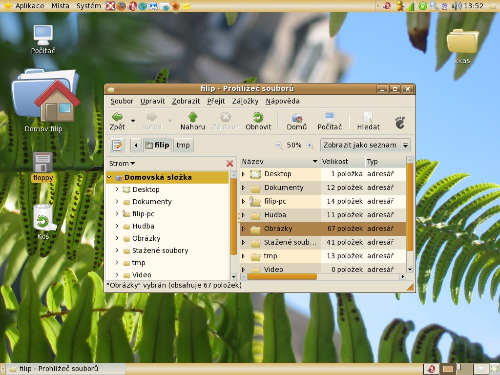Image resolution: width=500 pixels, height=375 pixels.
Task: Click the home icon beside Domovská složka
Action: (119, 178)
